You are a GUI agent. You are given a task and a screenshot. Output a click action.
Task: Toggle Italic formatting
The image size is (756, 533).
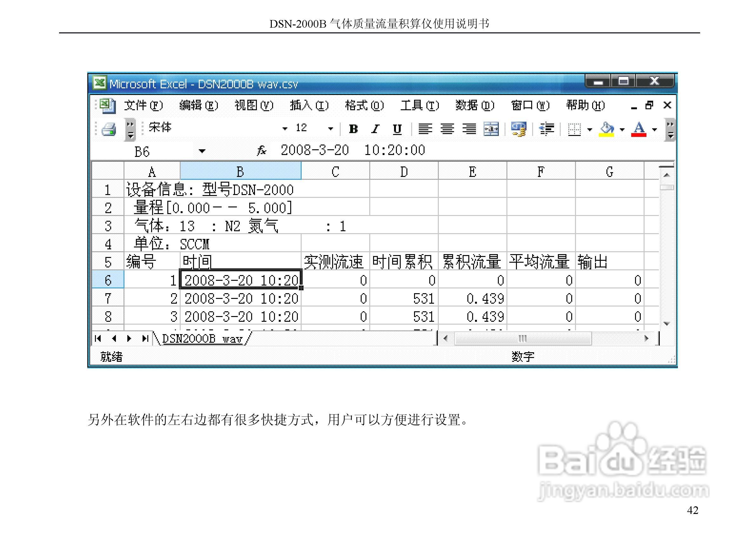coord(375,129)
